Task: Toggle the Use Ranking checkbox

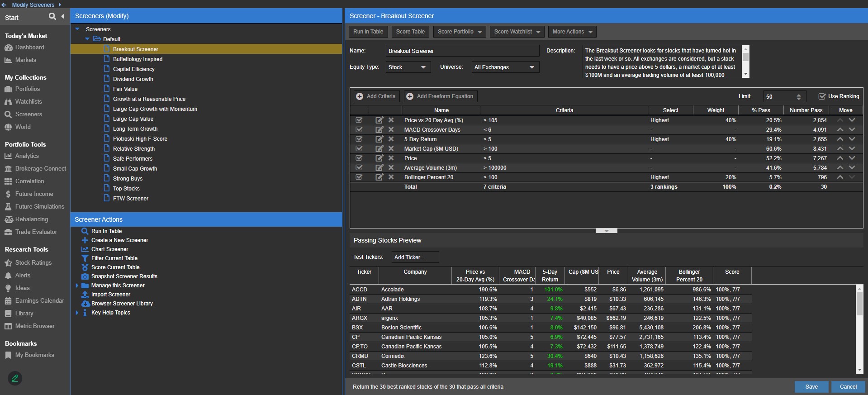Action: (x=822, y=96)
